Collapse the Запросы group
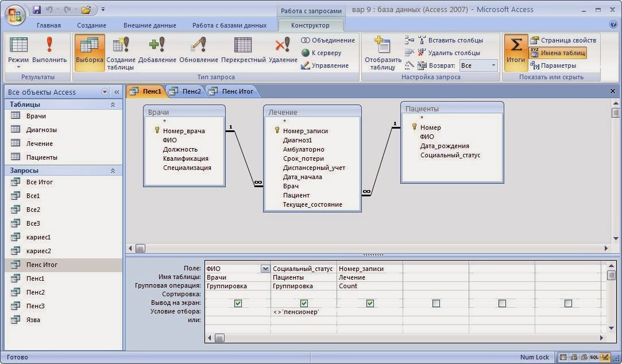Image resolution: width=622 pixels, height=364 pixels. coord(113,171)
